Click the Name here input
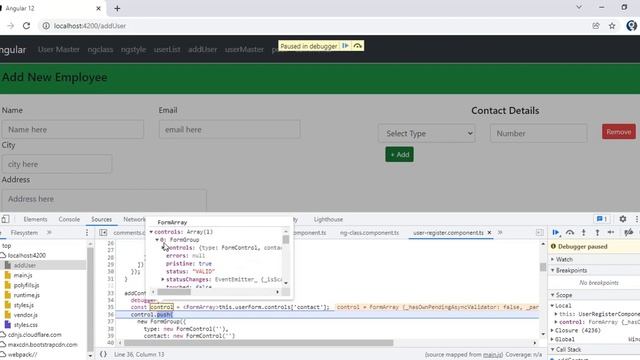Image resolution: width=640 pixels, height=360 pixels. tap(73, 129)
